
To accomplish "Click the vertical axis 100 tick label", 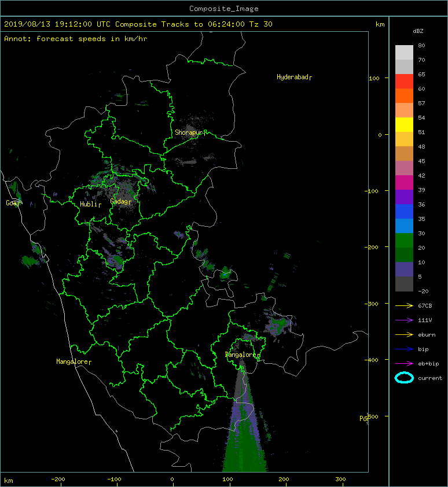I will click(374, 78).
